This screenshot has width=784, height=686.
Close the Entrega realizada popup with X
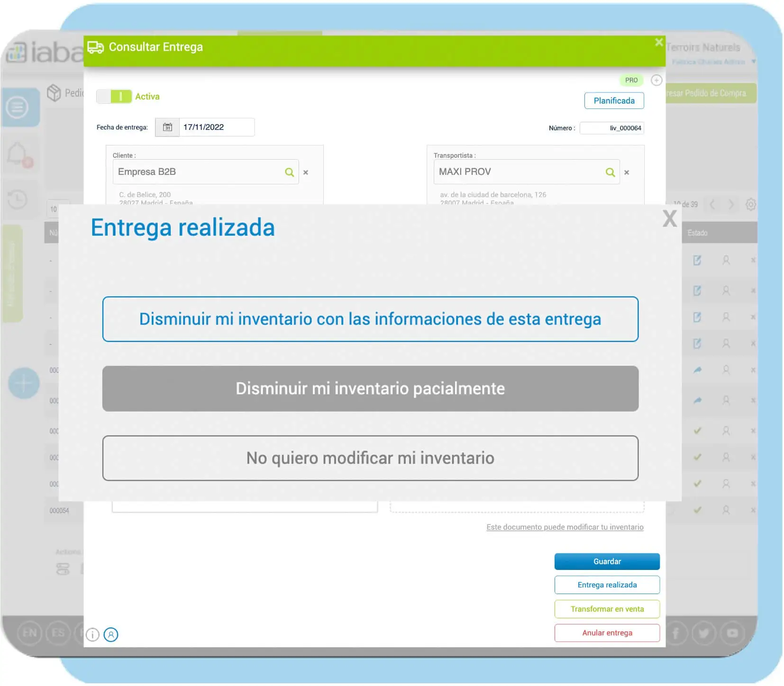tap(669, 218)
